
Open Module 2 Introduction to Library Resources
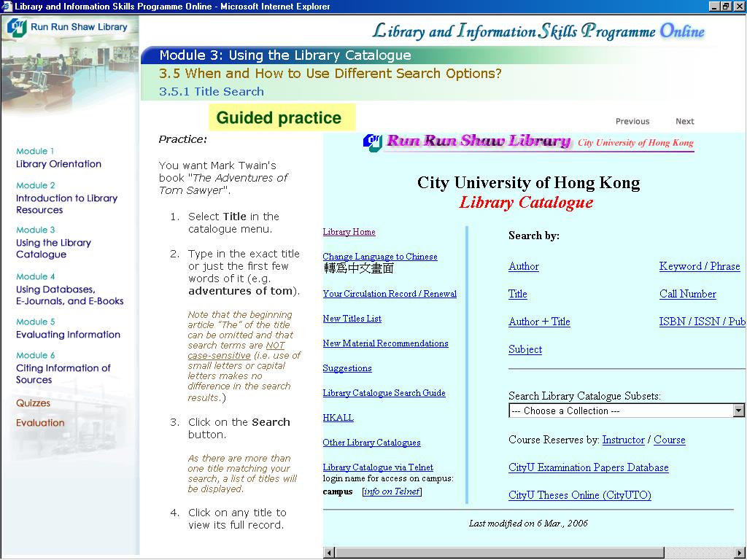point(66,198)
